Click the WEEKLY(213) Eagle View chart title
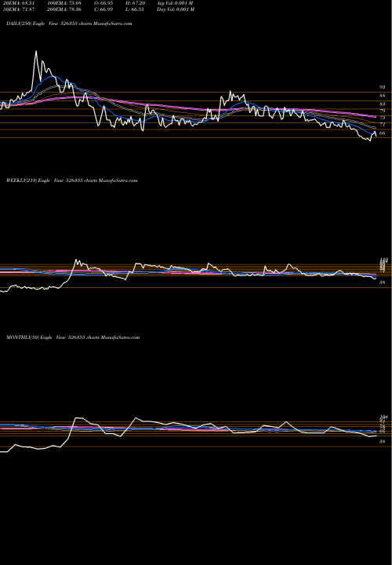Image resolution: width=392 pixels, height=565 pixels. pos(71,180)
